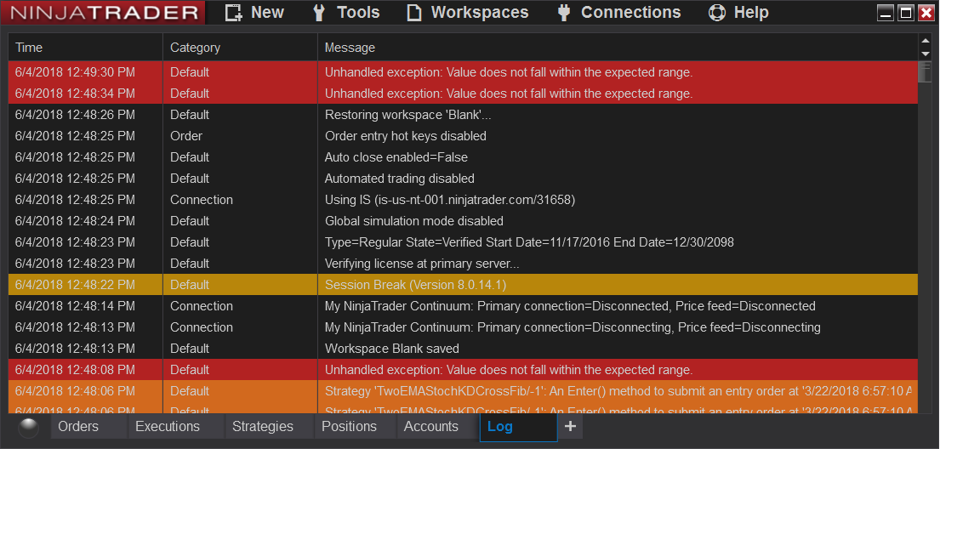Select "Restoring workspace 'Blank'..." message

click(x=407, y=115)
